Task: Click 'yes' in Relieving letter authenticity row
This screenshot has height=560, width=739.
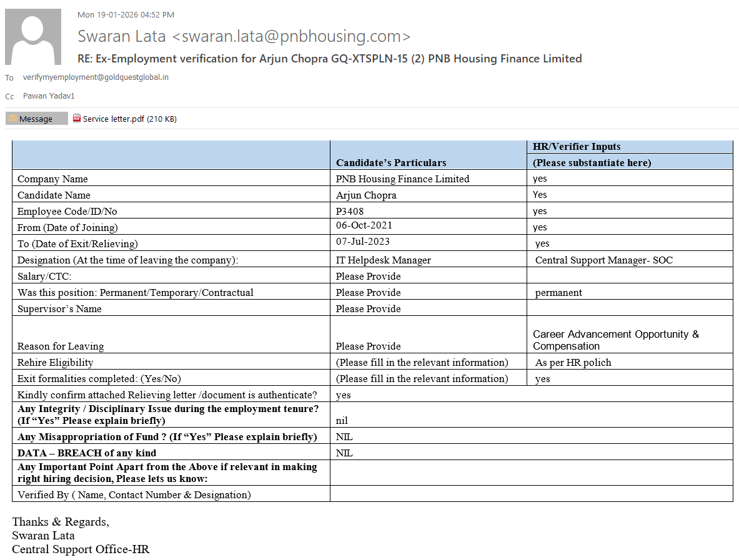Action: pyautogui.click(x=343, y=396)
